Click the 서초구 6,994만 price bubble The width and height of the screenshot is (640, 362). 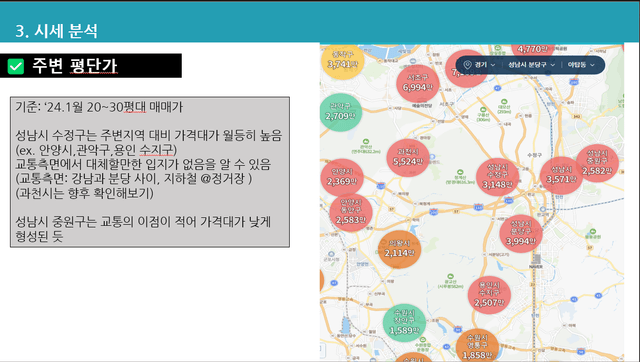click(x=418, y=83)
